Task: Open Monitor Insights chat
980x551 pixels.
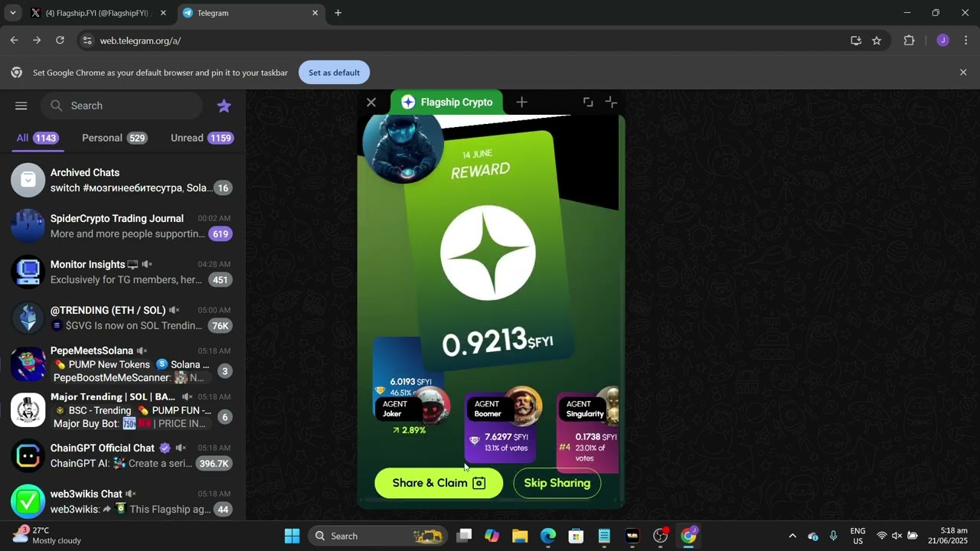Action: tap(122, 272)
